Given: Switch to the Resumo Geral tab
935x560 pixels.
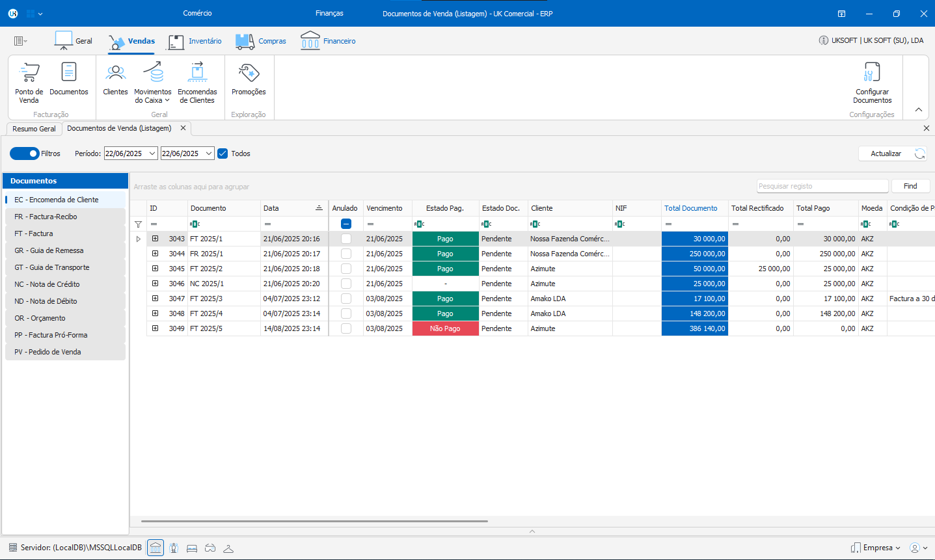Looking at the screenshot, I should click(34, 129).
